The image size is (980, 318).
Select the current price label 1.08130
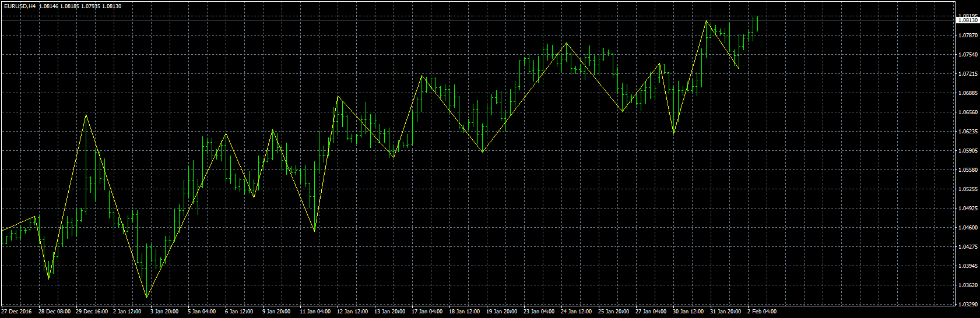click(x=968, y=20)
